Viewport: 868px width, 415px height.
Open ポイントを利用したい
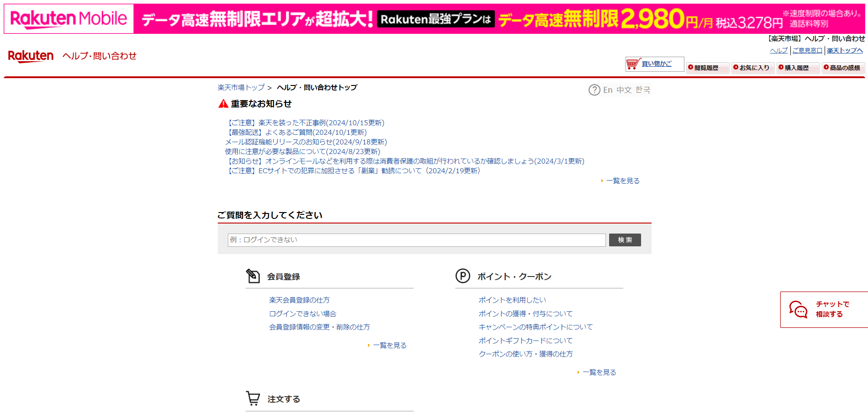tap(512, 300)
